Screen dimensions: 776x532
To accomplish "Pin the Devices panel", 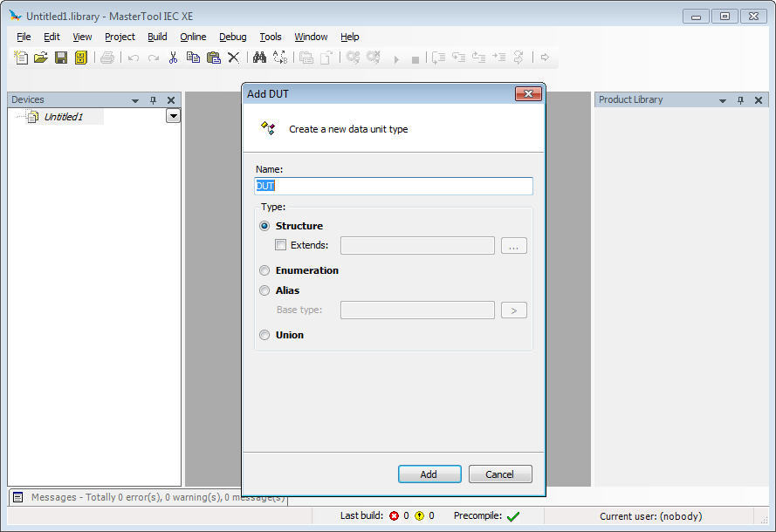I will [153, 100].
